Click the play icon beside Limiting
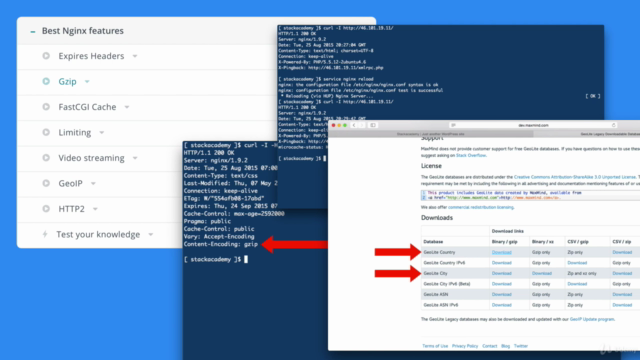Image resolution: width=640 pixels, height=360 pixels. 46,132
